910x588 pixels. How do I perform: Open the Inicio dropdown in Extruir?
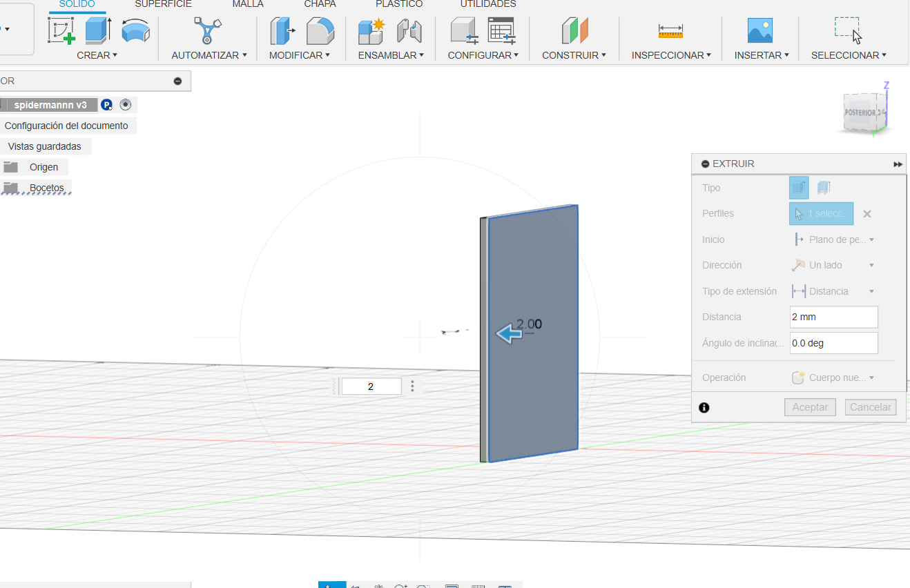[834, 239]
